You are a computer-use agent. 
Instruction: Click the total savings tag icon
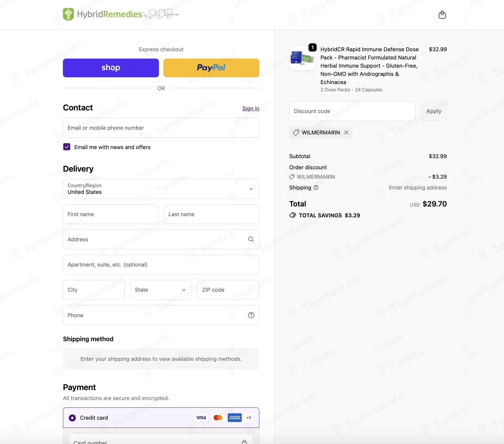coord(292,216)
